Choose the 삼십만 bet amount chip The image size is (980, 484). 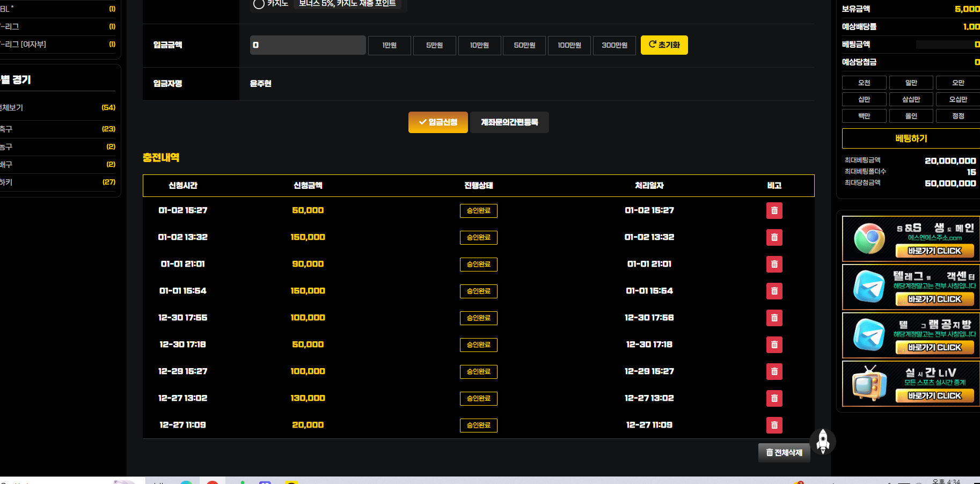tap(911, 99)
